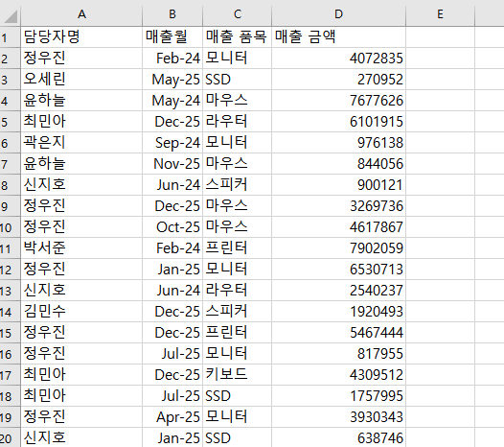Select column D header
This screenshot has height=447, width=504.
tap(338, 14)
